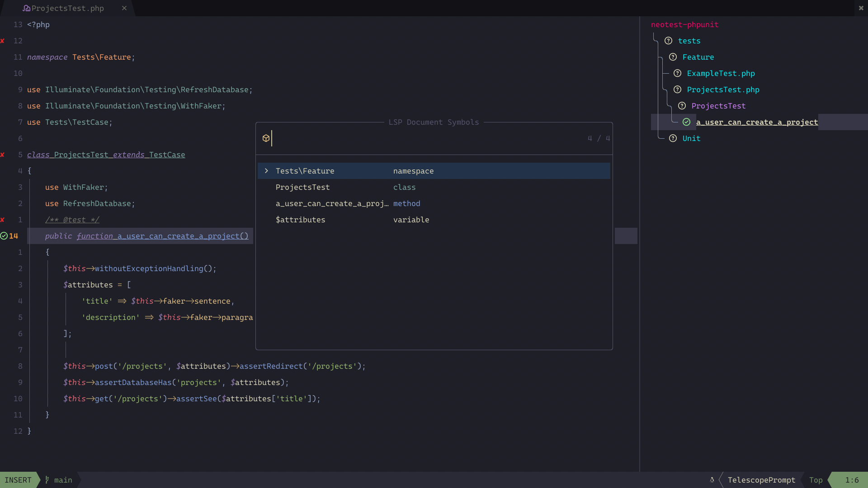Screen dimensions: 868x488
Task: Click the file icon in the ProjectsTest.php tab
Action: tap(27, 8)
